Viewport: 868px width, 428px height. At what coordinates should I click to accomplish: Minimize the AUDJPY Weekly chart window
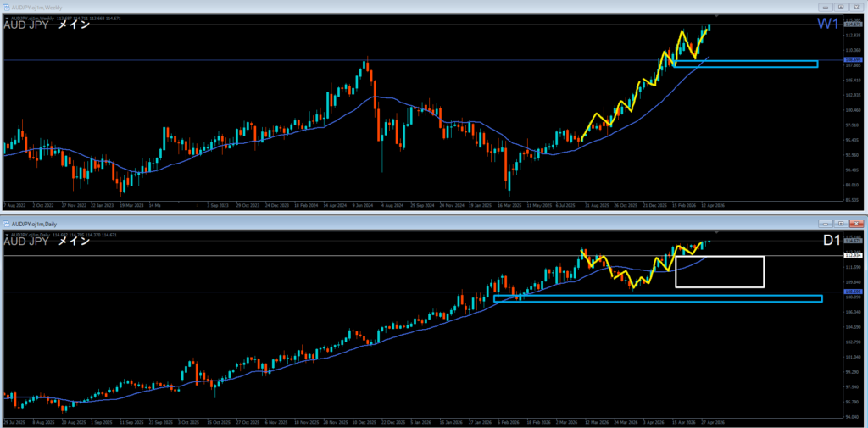tap(823, 6)
